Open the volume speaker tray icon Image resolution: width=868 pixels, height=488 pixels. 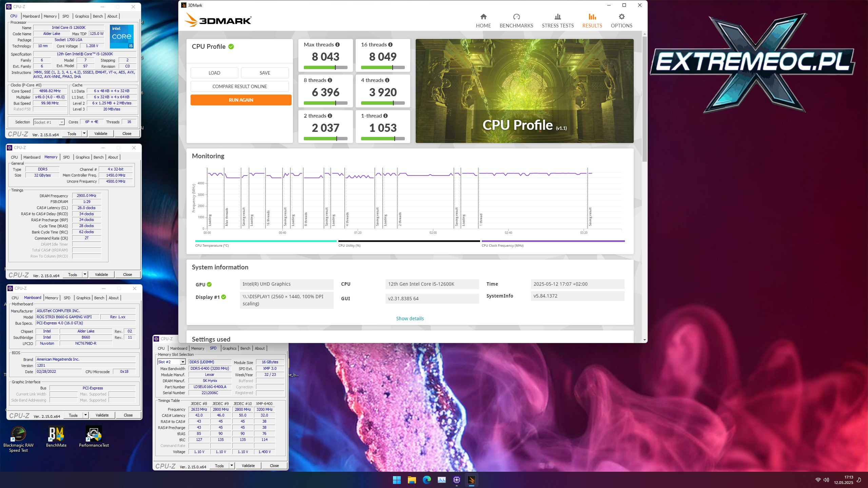826,480
